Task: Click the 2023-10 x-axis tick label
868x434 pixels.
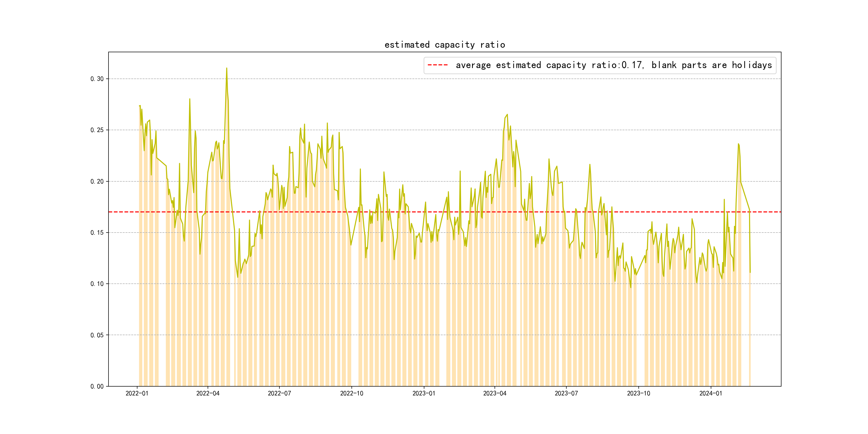Action: (x=638, y=393)
